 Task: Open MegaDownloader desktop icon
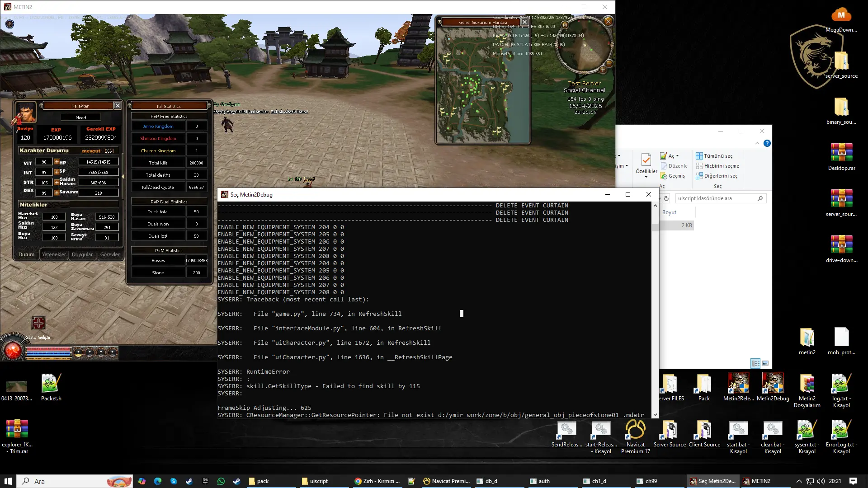click(x=841, y=20)
